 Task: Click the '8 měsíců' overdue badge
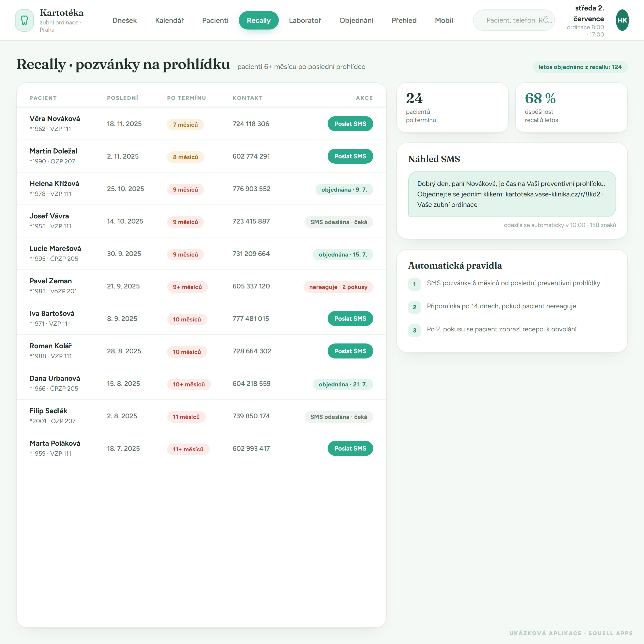point(185,157)
